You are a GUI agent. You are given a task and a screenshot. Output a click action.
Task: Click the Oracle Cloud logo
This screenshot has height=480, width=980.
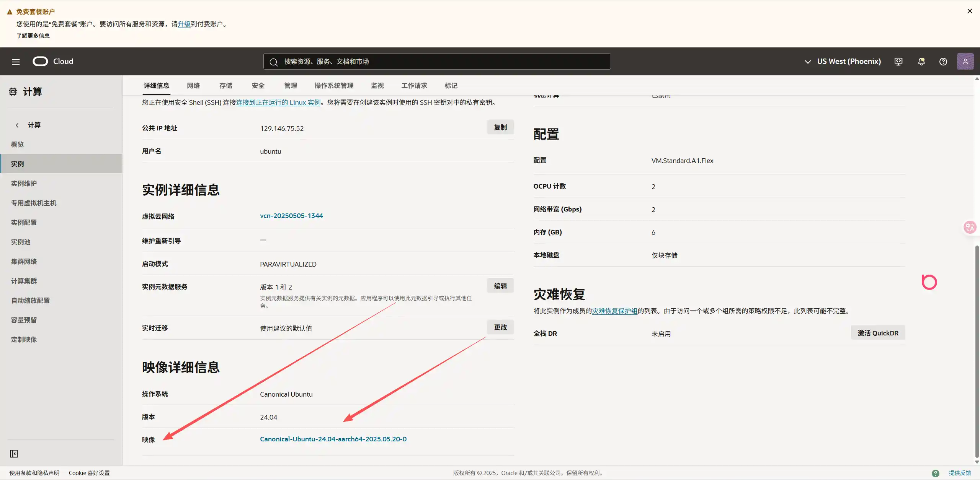(40, 61)
